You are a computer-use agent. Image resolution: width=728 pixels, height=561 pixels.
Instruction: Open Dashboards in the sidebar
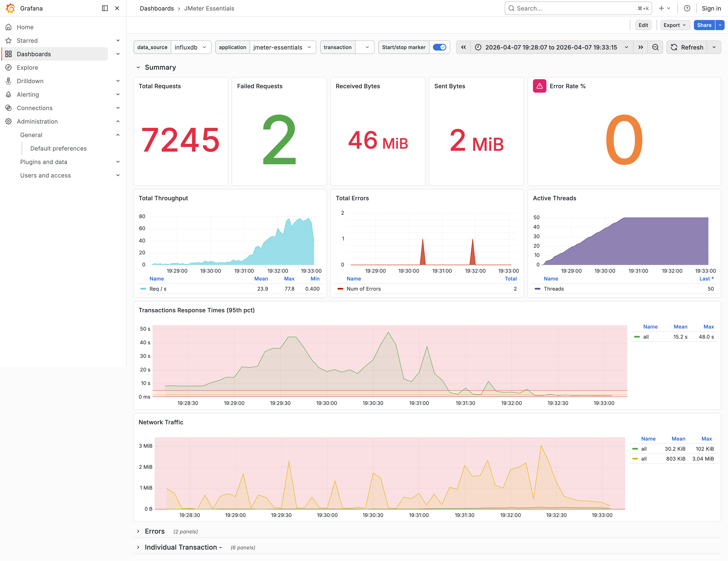pos(34,54)
